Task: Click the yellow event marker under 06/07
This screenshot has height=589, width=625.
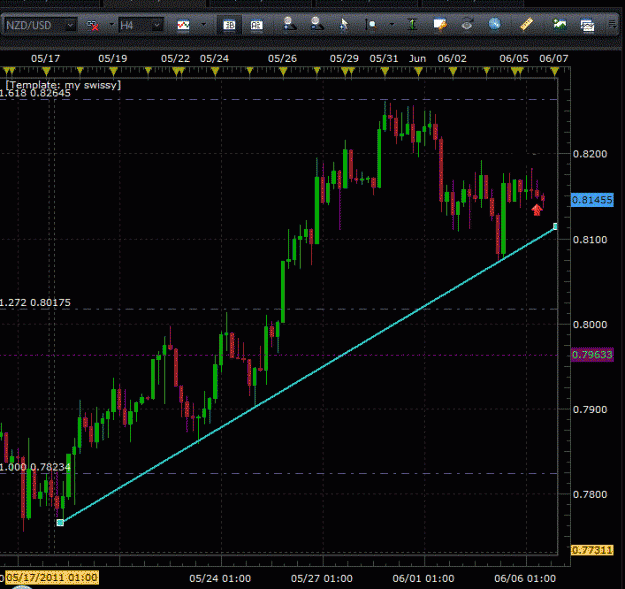Action: 554,72
